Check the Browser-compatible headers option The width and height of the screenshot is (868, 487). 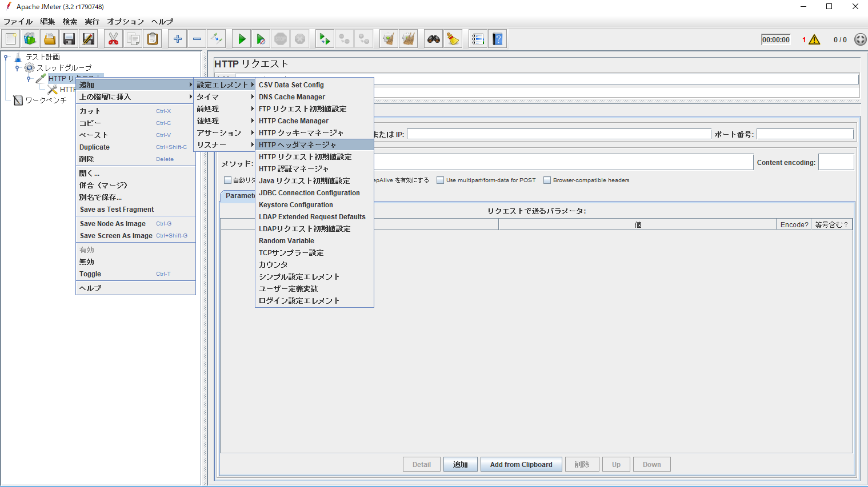(547, 180)
